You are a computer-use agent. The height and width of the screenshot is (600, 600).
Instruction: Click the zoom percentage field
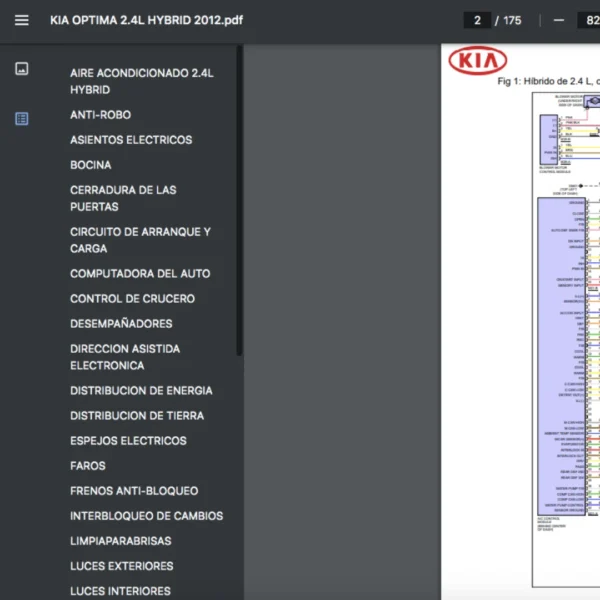click(x=588, y=20)
